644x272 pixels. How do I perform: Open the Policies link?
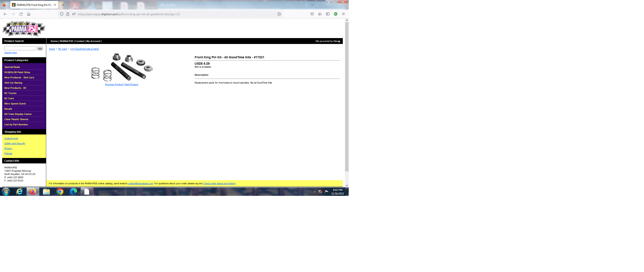(8, 153)
